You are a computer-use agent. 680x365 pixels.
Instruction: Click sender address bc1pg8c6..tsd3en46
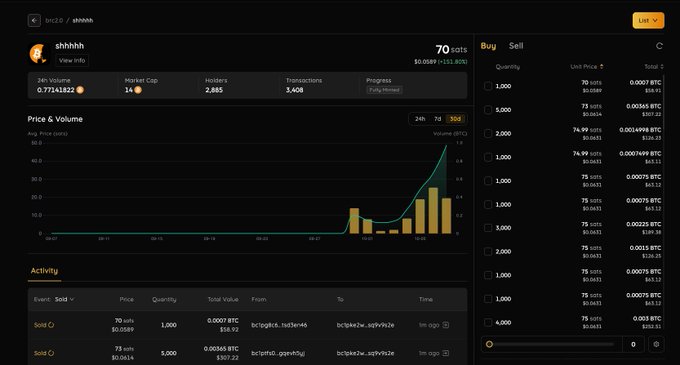point(279,325)
